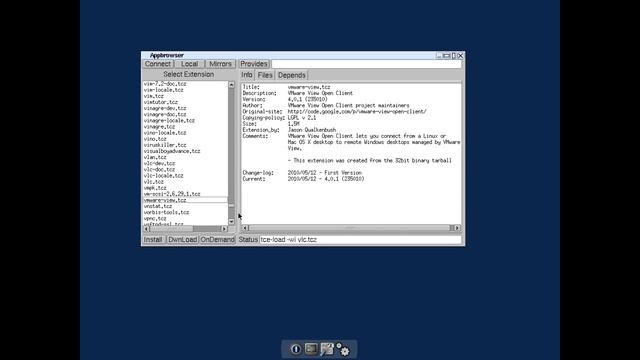The height and width of the screenshot is (360, 640).
Task: Click the Connect button
Action: [158, 64]
